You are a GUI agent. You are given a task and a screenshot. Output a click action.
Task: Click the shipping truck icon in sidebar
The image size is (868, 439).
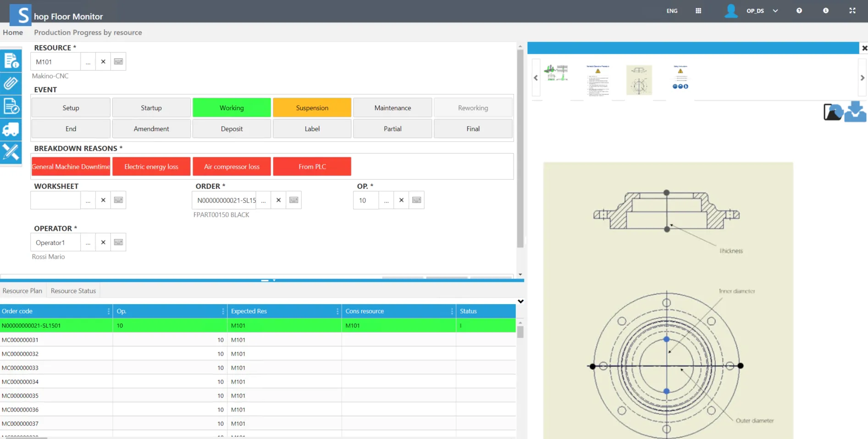pos(11,130)
